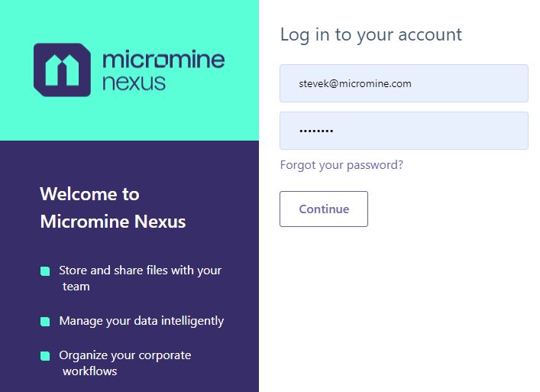540x392 pixels.
Task: Click the bullet square beside Store and share files
Action: tap(45, 271)
